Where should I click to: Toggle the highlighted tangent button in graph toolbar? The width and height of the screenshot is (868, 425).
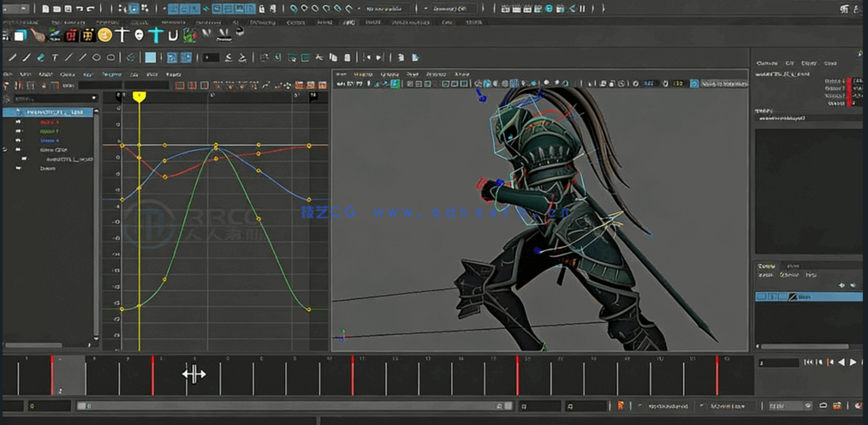click(172, 57)
